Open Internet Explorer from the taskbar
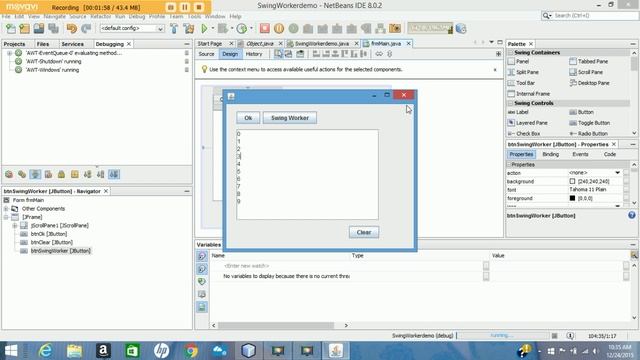 click(x=45, y=351)
